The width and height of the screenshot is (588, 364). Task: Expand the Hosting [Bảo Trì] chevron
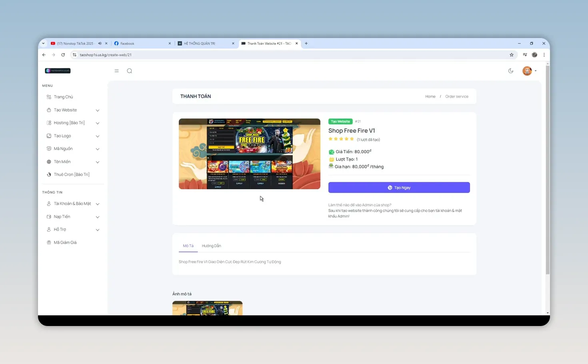[x=98, y=123]
